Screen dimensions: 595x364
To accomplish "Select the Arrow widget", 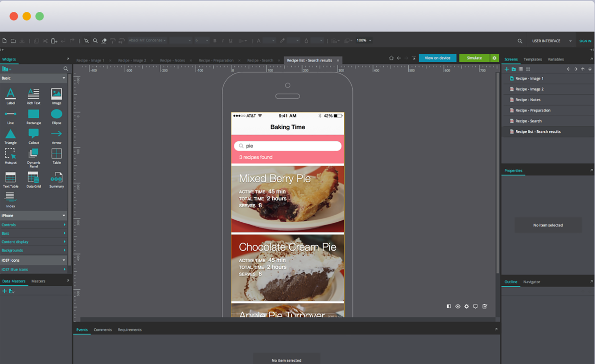I will (57, 137).
